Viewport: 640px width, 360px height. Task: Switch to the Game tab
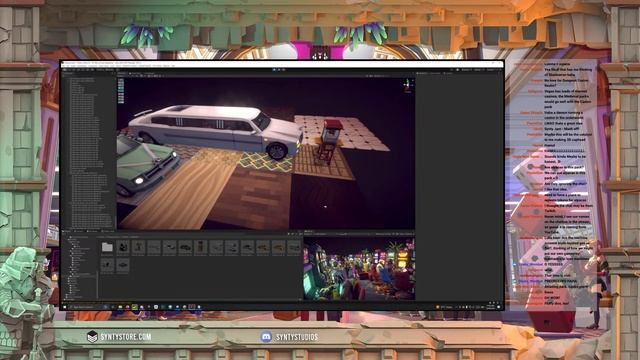coord(309,232)
